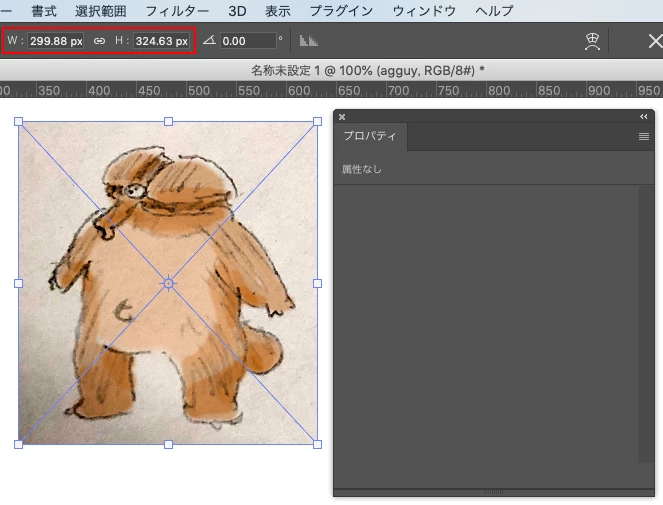Click the top-right transform handle
Viewport: 663px width, 505px height.
(318, 122)
